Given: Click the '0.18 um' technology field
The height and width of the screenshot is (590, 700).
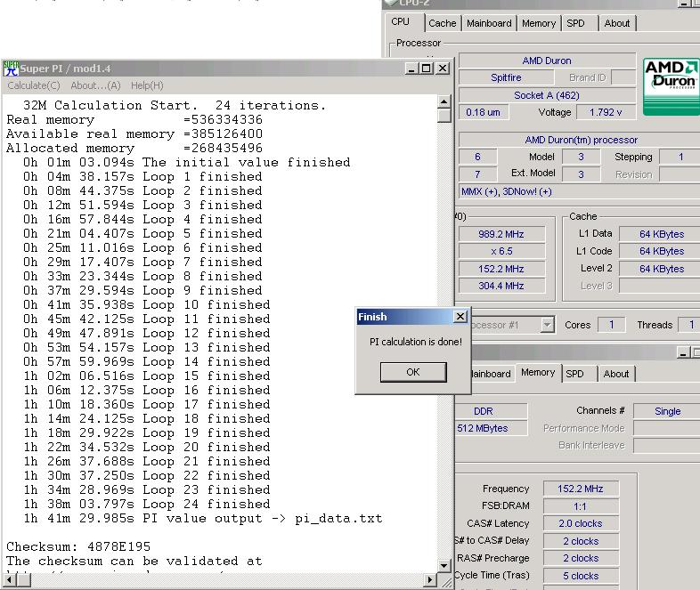Looking at the screenshot, I should (x=483, y=112).
